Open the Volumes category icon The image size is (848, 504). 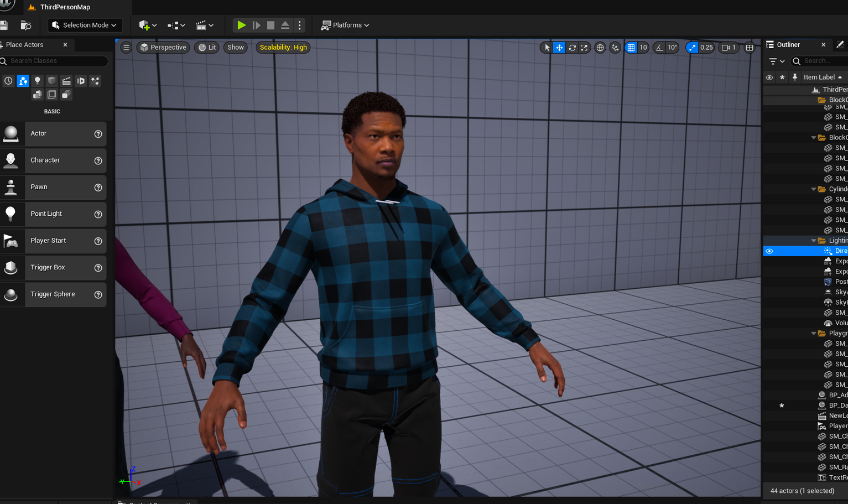pyautogui.click(x=51, y=95)
